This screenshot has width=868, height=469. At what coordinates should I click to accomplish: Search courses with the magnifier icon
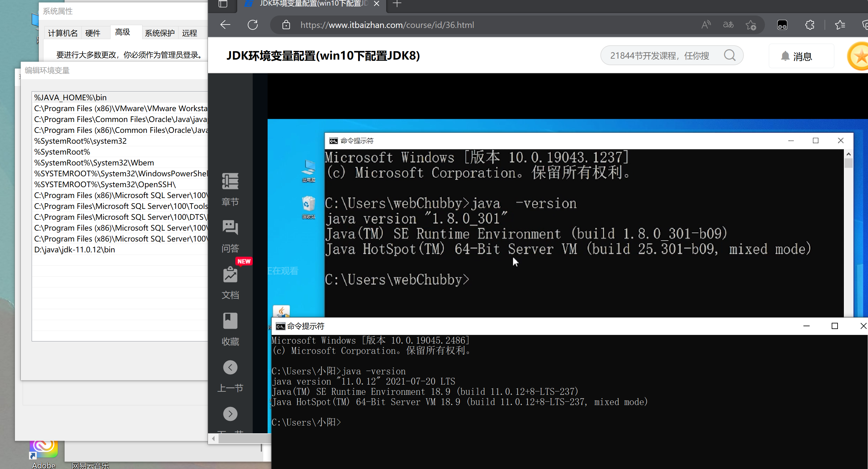click(x=730, y=55)
